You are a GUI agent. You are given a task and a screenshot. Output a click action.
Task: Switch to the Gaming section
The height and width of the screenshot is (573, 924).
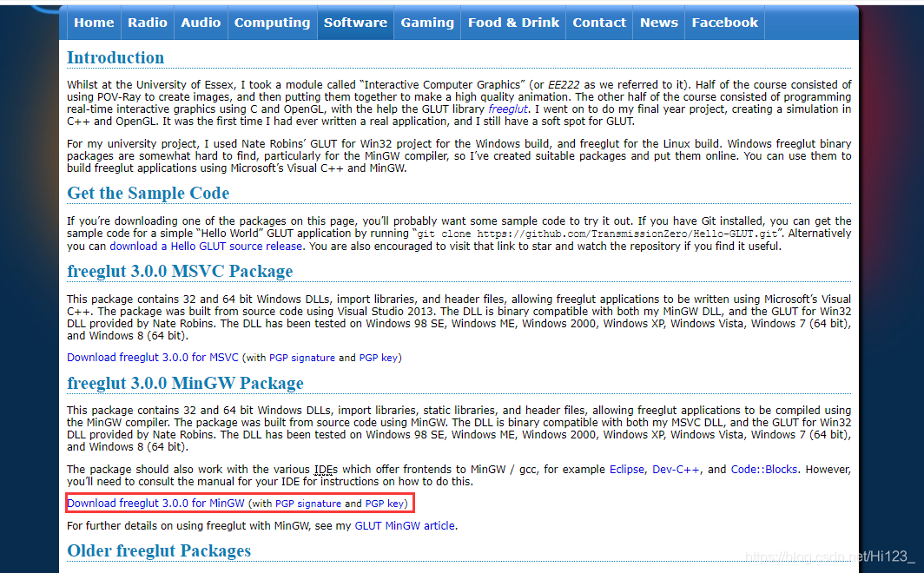[x=427, y=23]
